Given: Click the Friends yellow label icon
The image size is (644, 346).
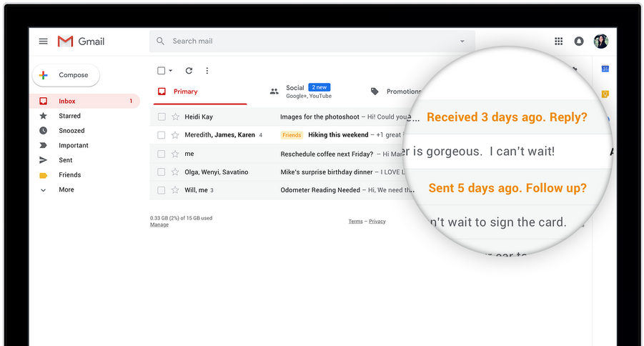Looking at the screenshot, I should pyautogui.click(x=43, y=175).
